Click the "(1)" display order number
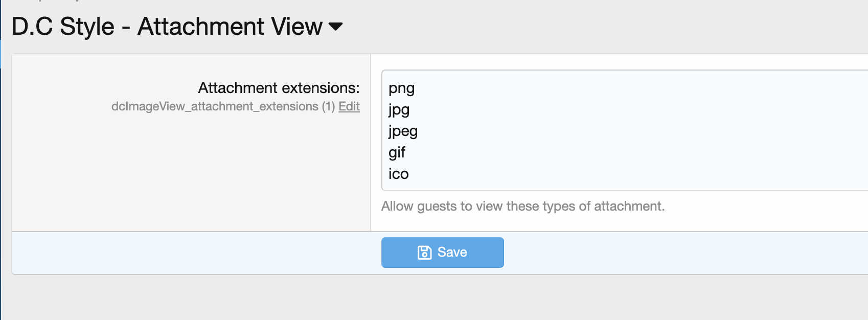Screen dimensions: 868x320 point(328,106)
